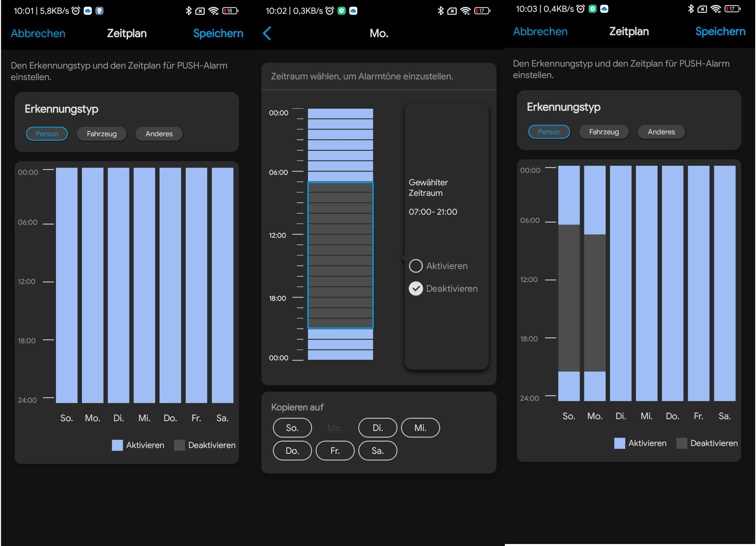This screenshot has width=756, height=546.
Task: Open the Mo. column in the right schedule chart
Action: (595, 283)
